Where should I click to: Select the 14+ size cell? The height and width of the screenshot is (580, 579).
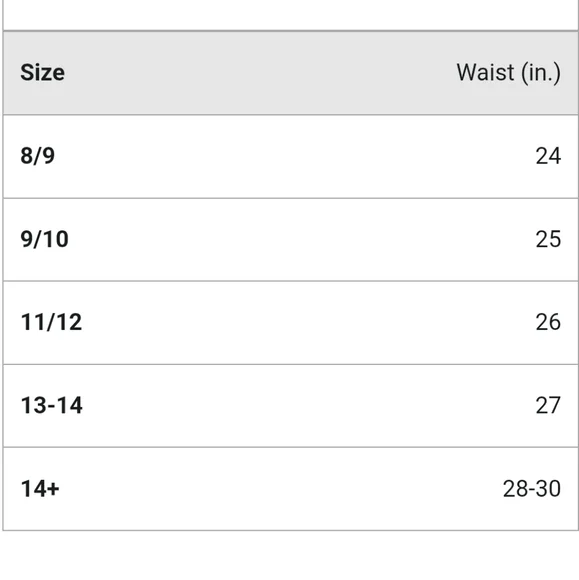40,488
